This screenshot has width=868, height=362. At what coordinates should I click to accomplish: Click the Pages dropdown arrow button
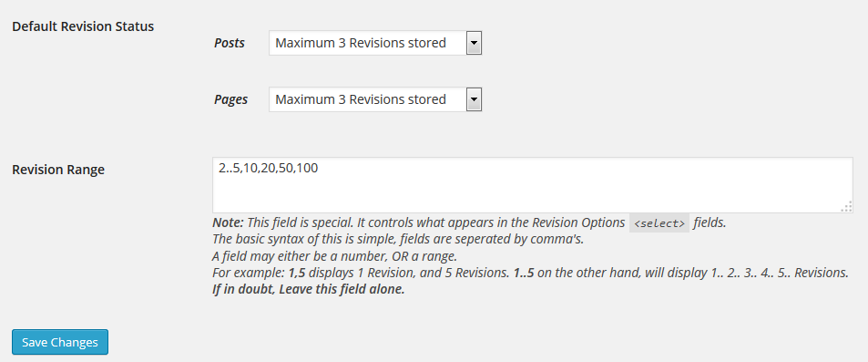point(474,99)
